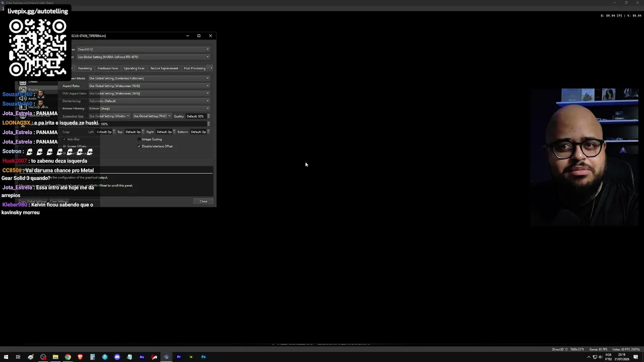Open the Fullscreen Mode dropdown
644x362 pixels.
[149, 78]
